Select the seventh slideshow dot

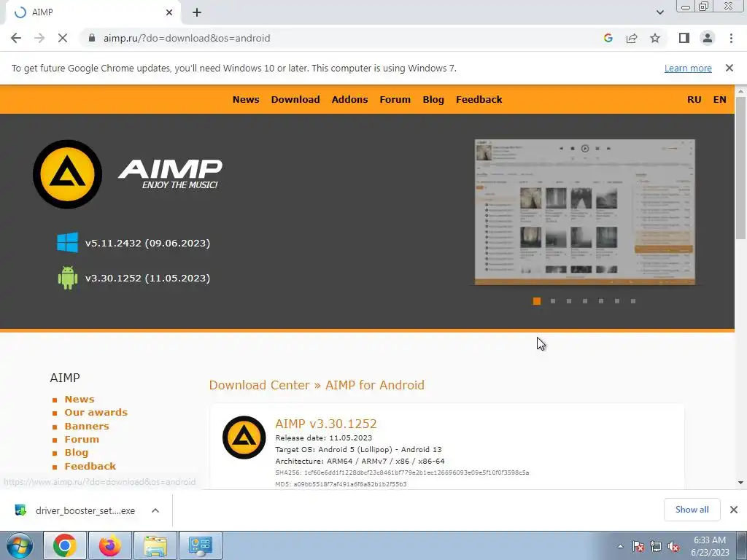pyautogui.click(x=633, y=301)
